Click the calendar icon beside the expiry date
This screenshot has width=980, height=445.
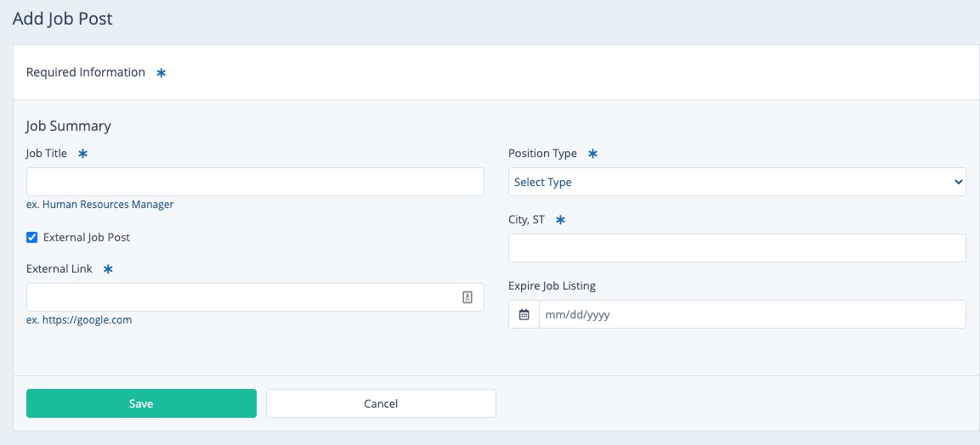(524, 314)
